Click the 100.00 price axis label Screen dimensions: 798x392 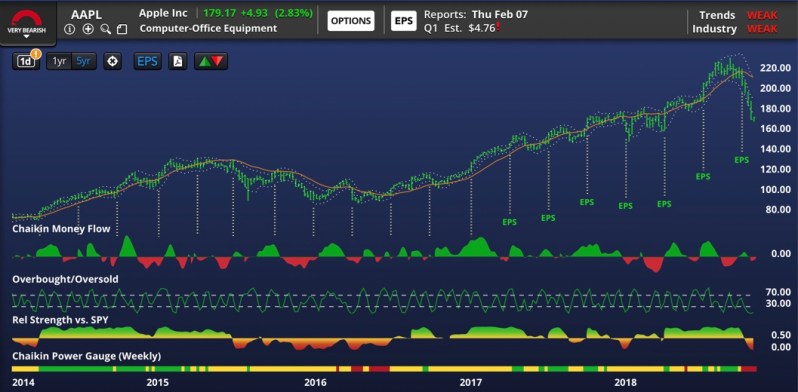(776, 190)
